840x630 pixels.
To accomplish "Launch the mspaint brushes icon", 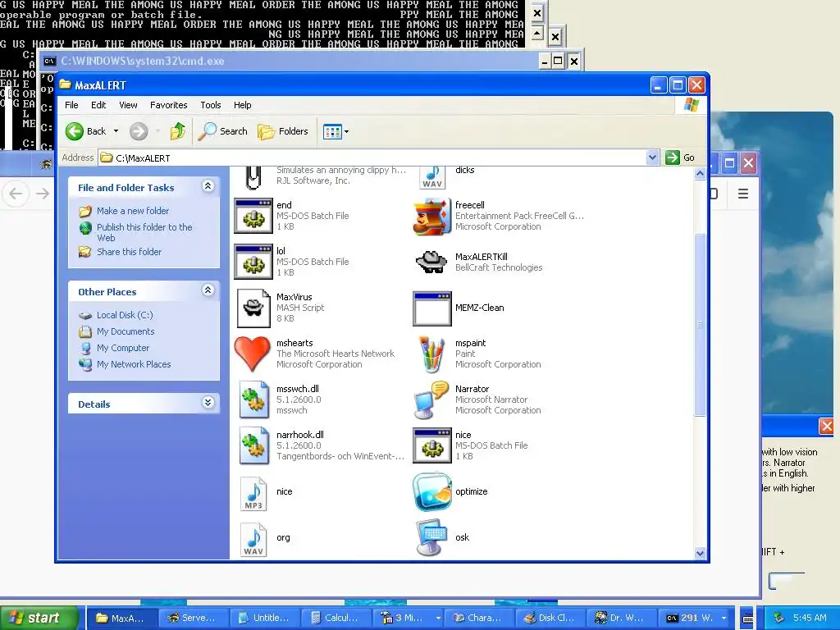I will (x=431, y=354).
